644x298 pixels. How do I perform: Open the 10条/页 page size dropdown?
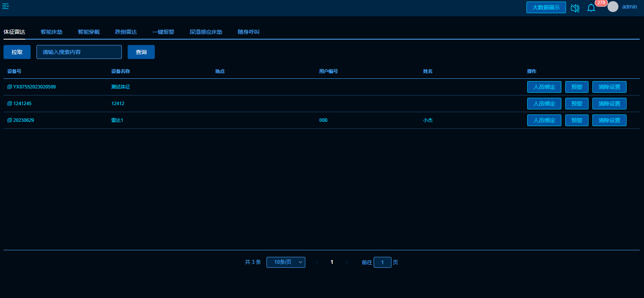(x=286, y=262)
